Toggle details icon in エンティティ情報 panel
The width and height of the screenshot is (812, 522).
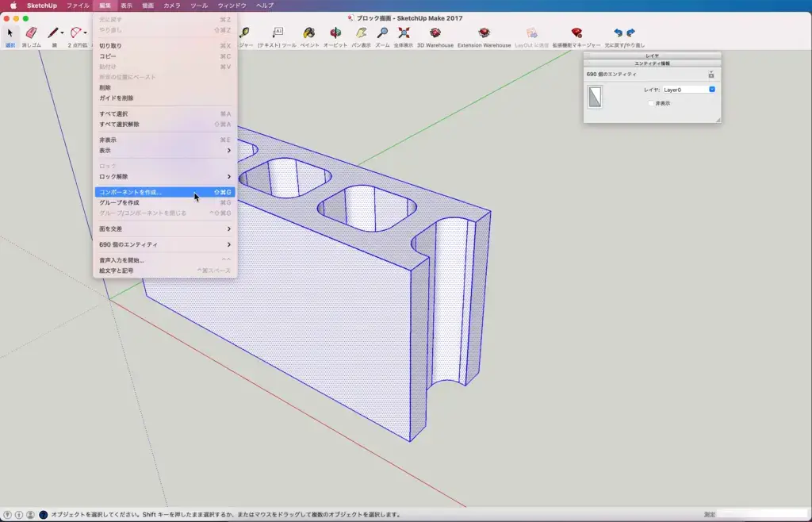711,75
